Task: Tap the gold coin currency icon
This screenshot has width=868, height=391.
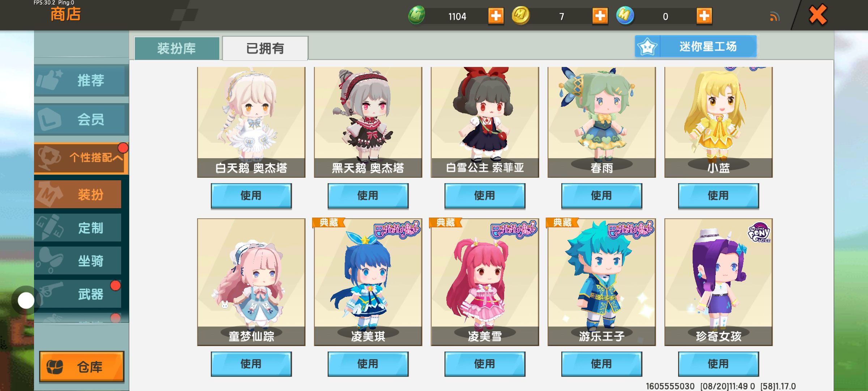Action: click(x=520, y=16)
